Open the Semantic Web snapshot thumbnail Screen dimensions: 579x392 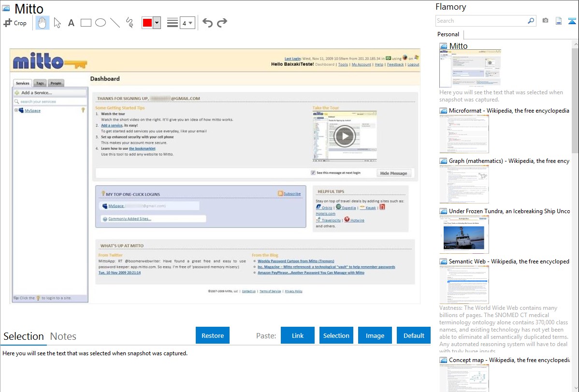coord(464,285)
